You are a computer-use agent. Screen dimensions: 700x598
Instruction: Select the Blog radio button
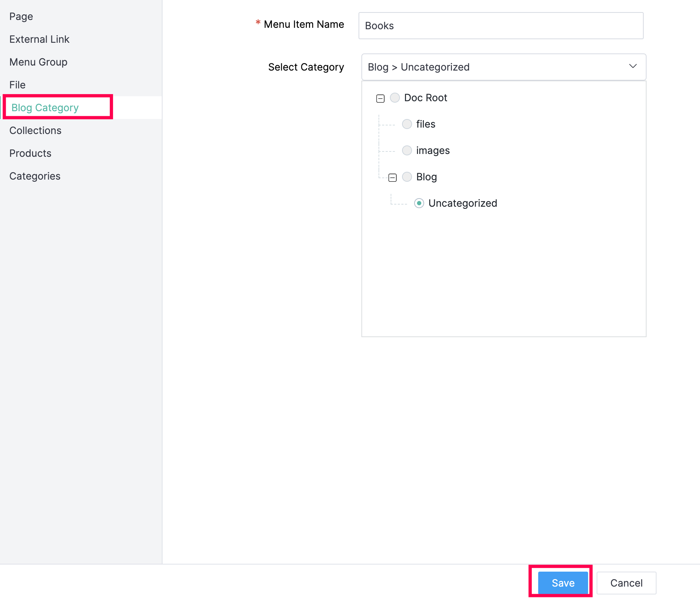pyautogui.click(x=407, y=177)
